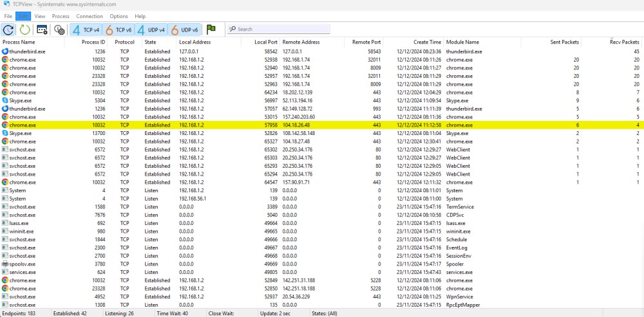Click chrome icon in the local port 64547 row
644x317 pixels.
click(x=5, y=182)
